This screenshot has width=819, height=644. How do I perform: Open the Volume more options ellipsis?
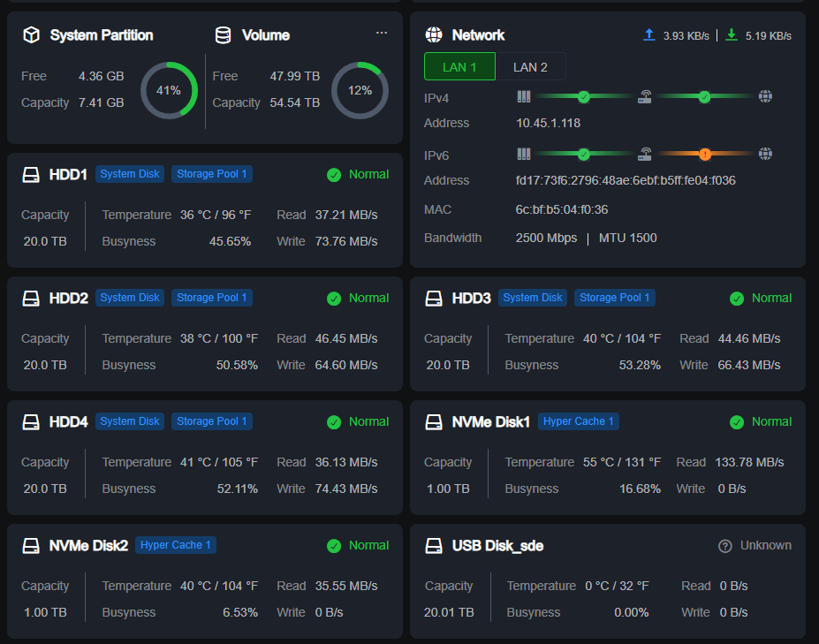pos(382,33)
